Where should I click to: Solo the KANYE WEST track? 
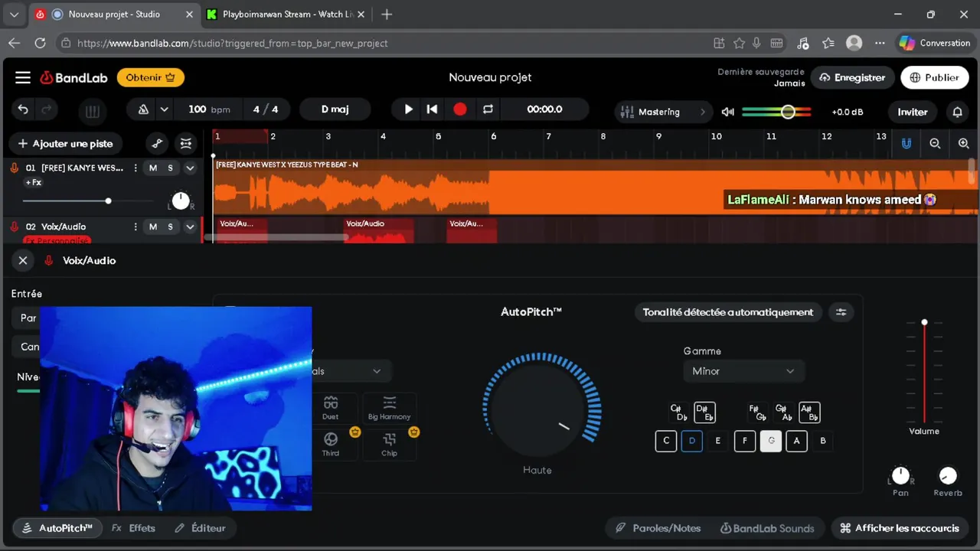(170, 168)
